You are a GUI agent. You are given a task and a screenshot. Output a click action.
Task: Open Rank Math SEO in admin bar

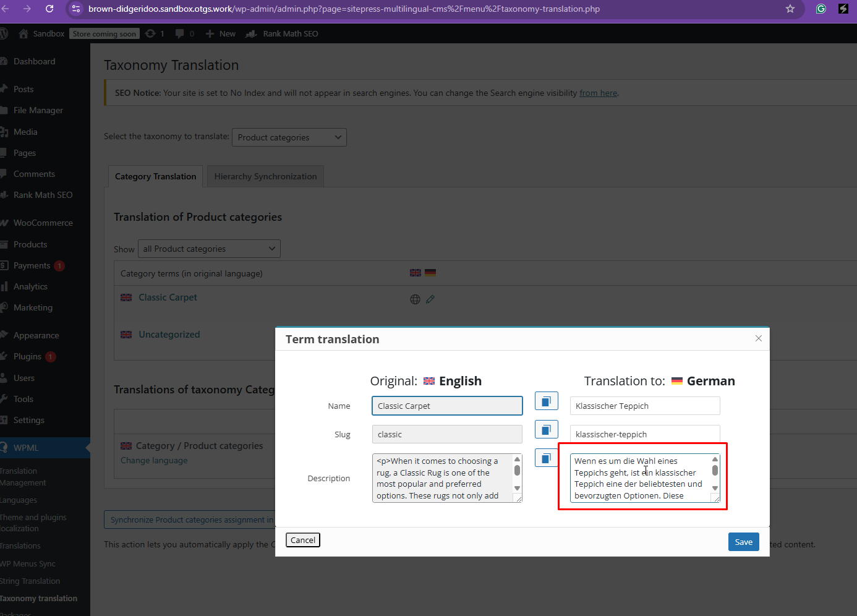click(282, 33)
